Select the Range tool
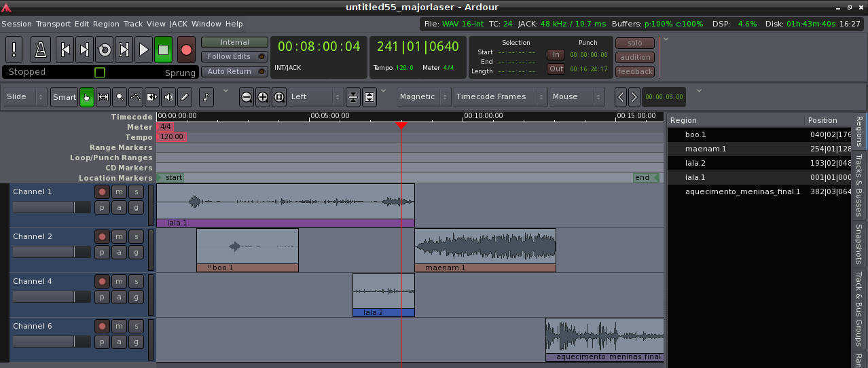Viewport: 868px width, 368px height. click(103, 97)
